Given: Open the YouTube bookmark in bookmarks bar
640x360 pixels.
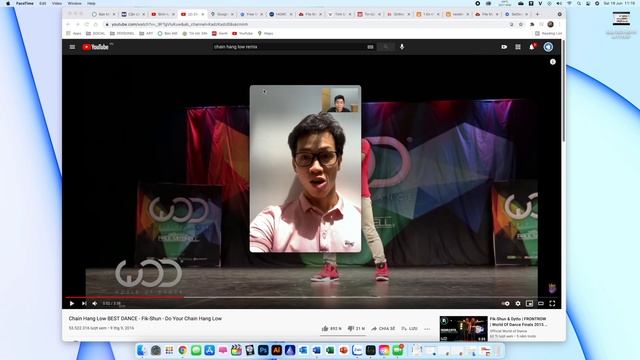Looking at the screenshot, I should pos(242,33).
